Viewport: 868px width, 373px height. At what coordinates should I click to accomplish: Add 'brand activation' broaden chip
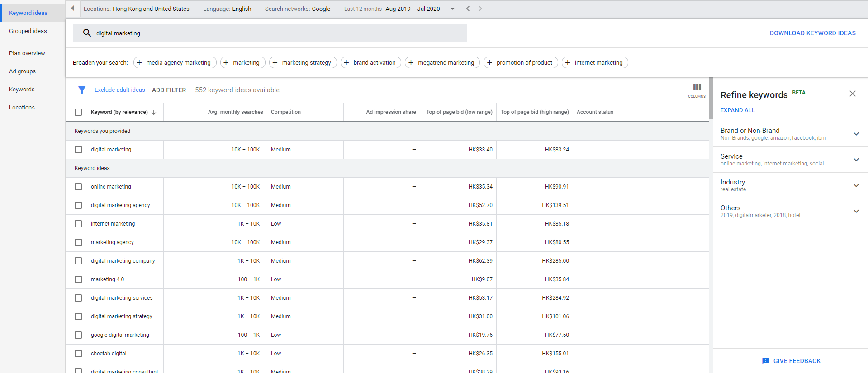click(x=371, y=62)
